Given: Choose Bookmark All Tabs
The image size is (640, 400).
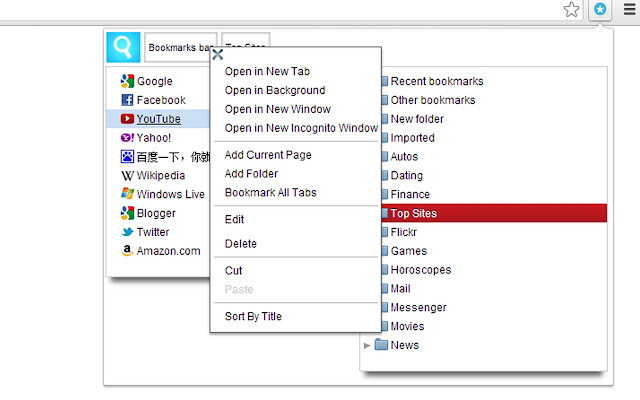Looking at the screenshot, I should (271, 192).
